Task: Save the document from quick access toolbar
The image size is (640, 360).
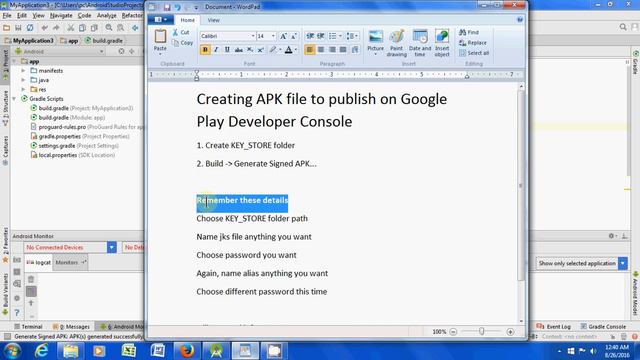Action: coord(167,7)
